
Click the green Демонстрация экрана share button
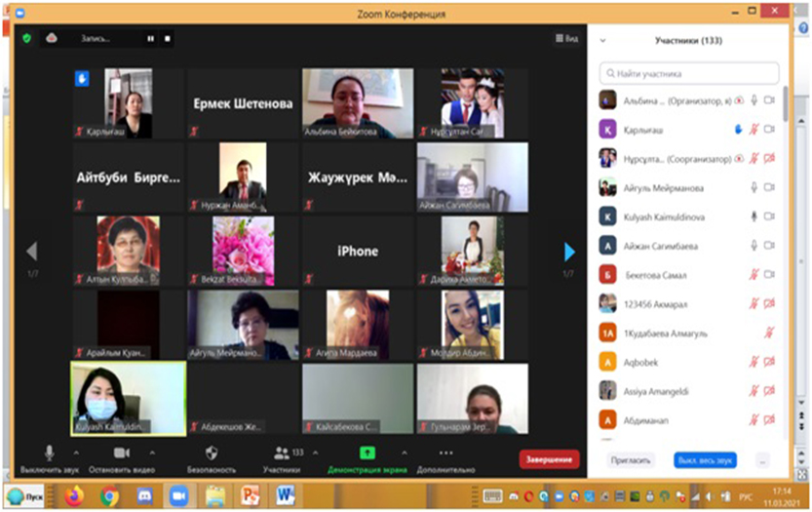pos(367,458)
